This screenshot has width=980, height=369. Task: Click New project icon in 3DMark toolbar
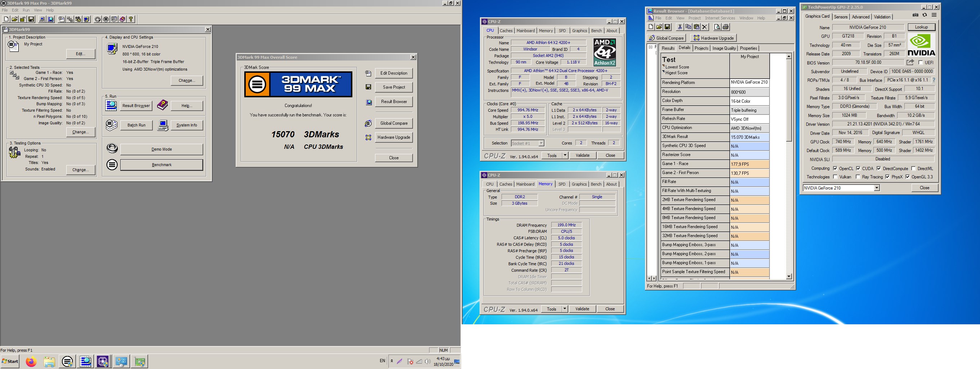point(6,19)
